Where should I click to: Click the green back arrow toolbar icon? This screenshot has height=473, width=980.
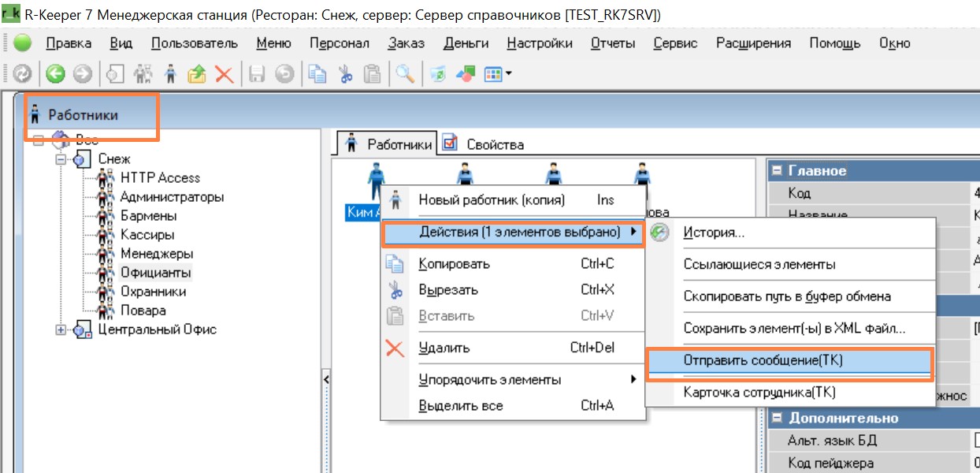click(54, 74)
